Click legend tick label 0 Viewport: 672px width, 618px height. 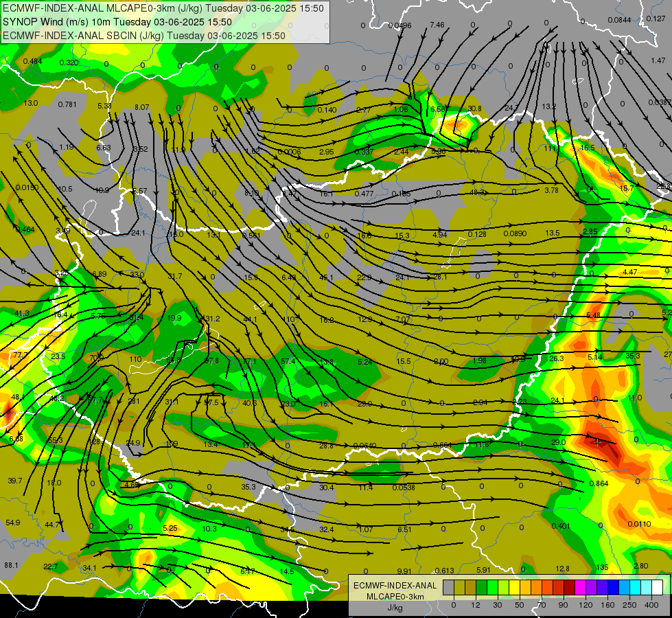(454, 605)
